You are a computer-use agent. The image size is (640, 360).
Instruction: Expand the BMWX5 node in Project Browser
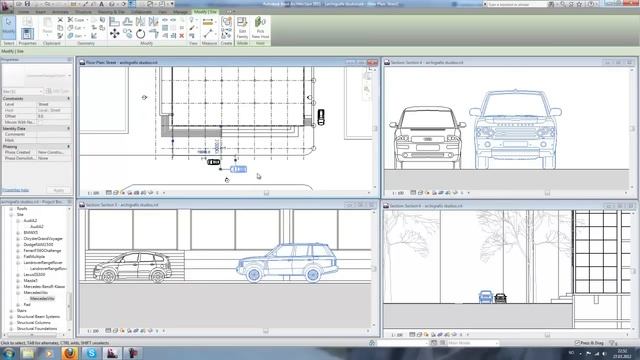18,233
